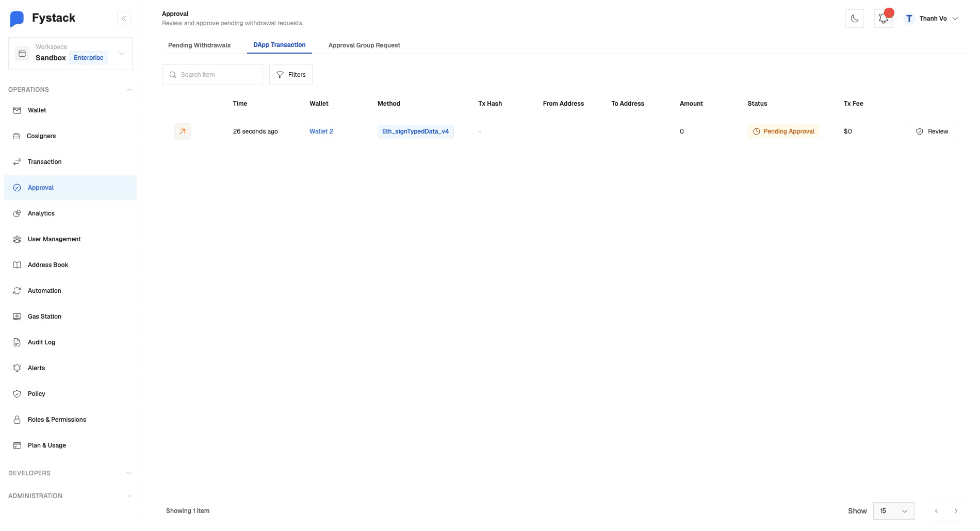Toggle dark mode moon icon

tap(855, 19)
